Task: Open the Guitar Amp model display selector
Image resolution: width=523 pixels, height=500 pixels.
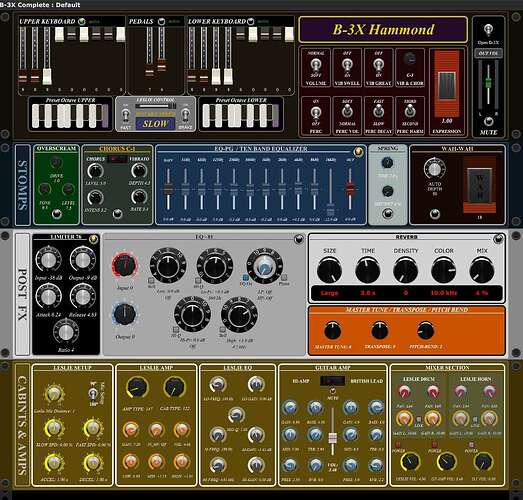Action: coord(333,381)
